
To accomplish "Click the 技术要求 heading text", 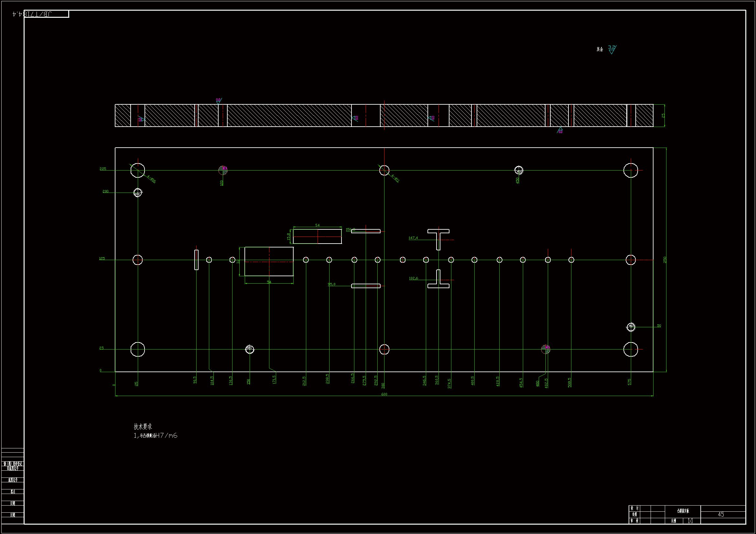I will 143,427.
